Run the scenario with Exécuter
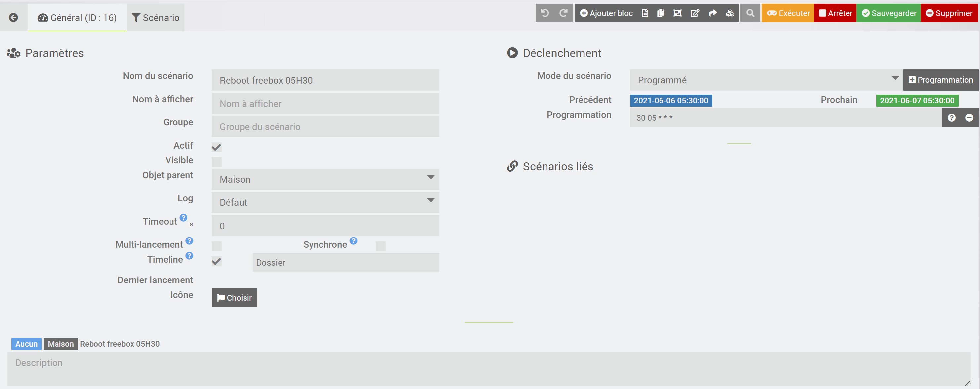The width and height of the screenshot is (980, 389). tap(788, 13)
